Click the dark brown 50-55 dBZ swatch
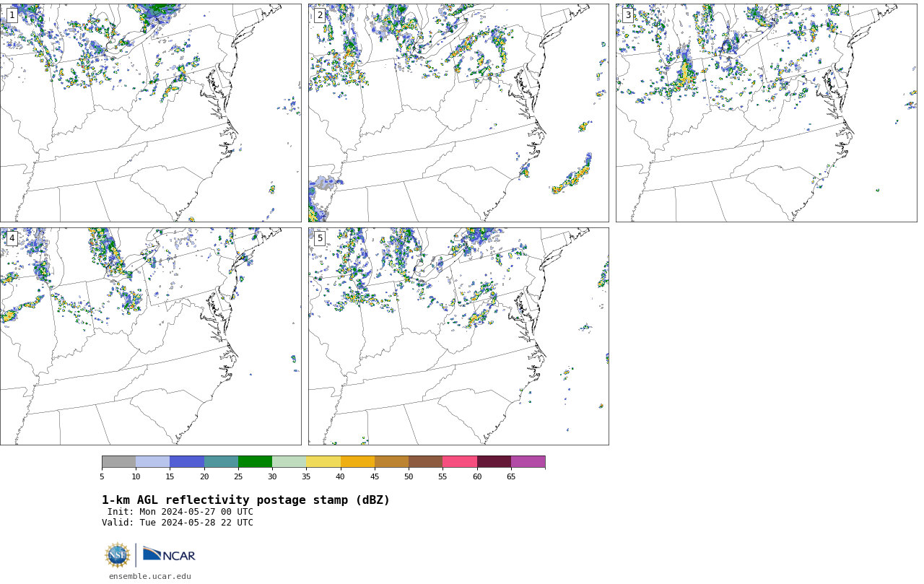Viewport: 924px width, 584px height. (425, 462)
